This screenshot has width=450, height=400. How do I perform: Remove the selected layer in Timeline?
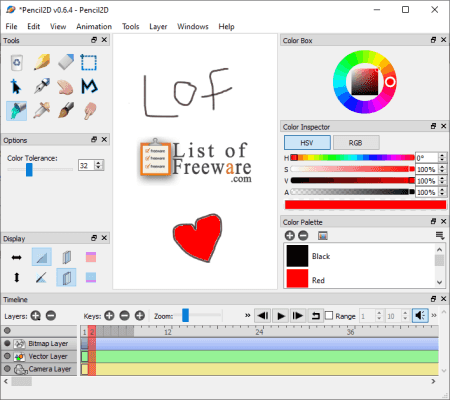[x=51, y=316]
